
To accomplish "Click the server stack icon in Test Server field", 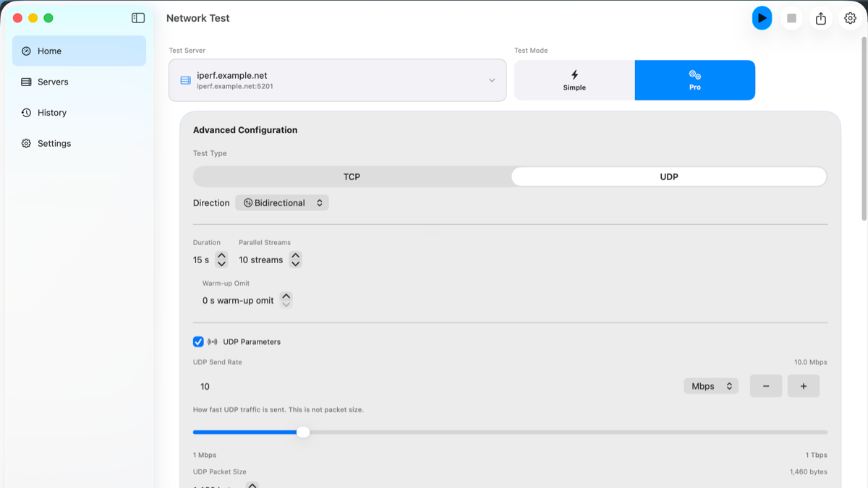I will (x=185, y=80).
